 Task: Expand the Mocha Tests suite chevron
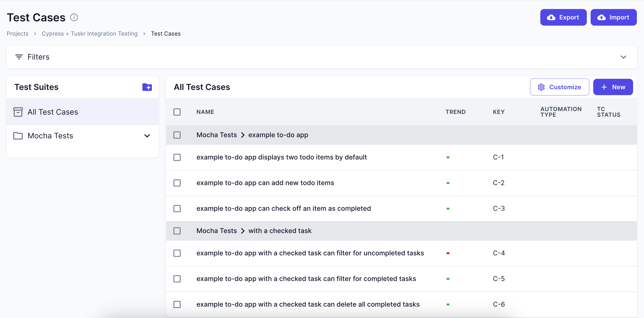[147, 136]
